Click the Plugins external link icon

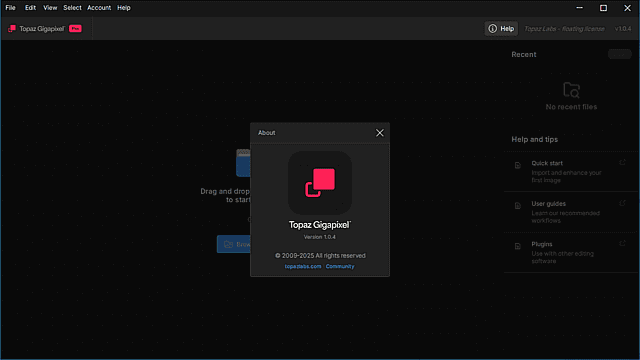[x=622, y=243]
